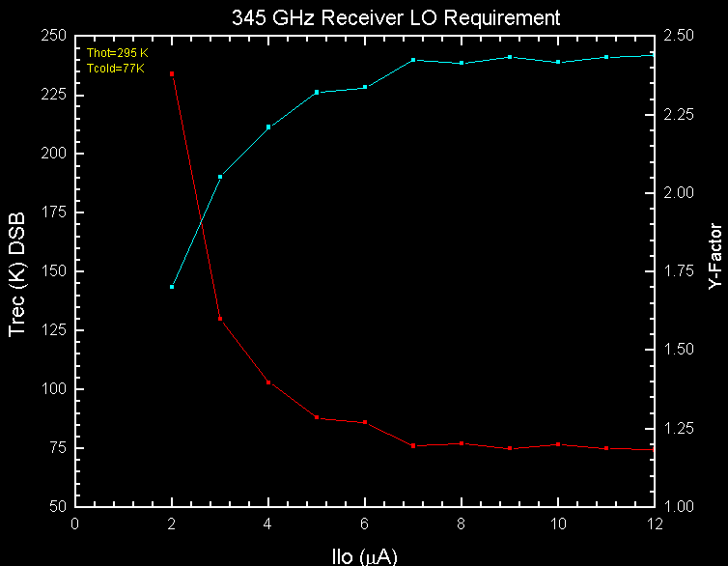Click the red data point at Ilo 2
Viewport: 728px width, 566px height.
[x=172, y=73]
